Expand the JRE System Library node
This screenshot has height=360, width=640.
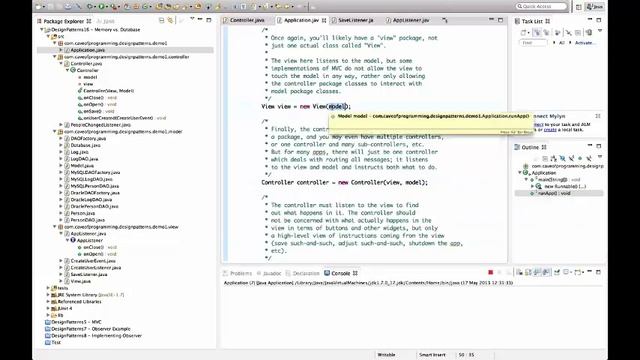tap(48, 295)
